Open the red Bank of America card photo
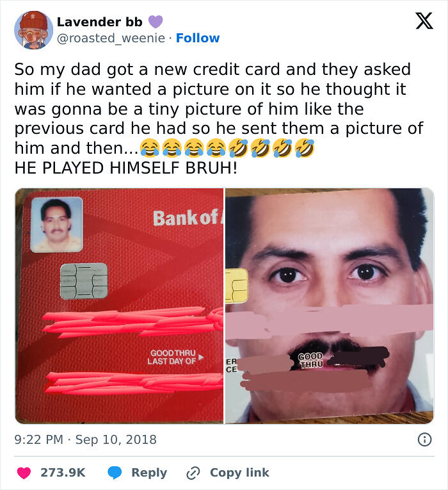 click(x=119, y=306)
